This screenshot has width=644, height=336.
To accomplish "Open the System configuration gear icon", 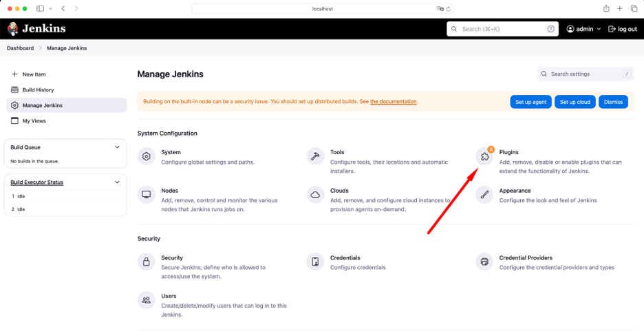I will click(x=147, y=156).
